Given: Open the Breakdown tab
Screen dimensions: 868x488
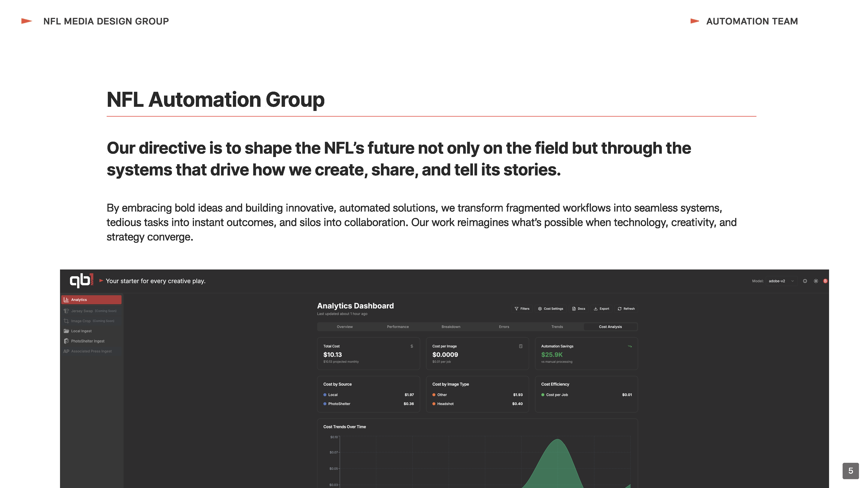Looking at the screenshot, I should (x=451, y=327).
